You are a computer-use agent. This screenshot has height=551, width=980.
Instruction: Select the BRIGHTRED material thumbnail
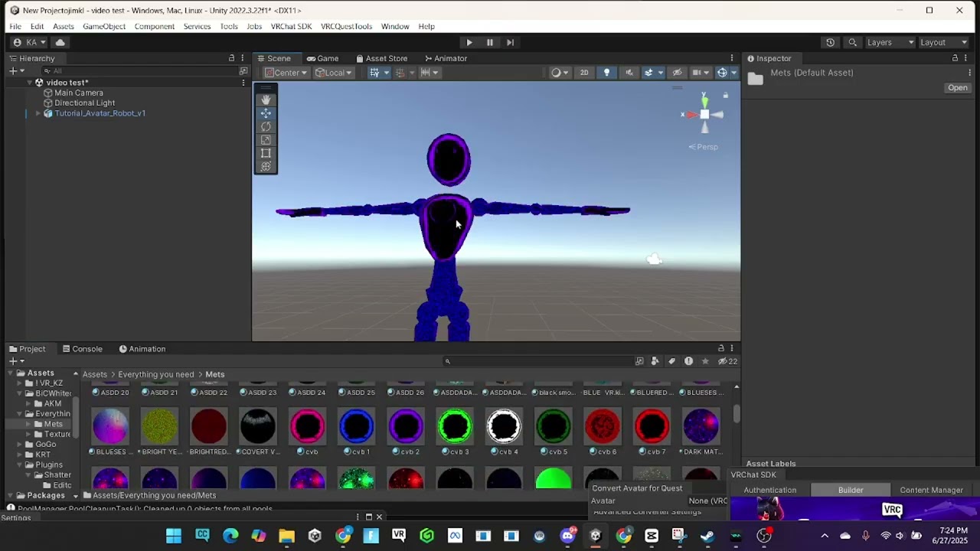tap(208, 426)
